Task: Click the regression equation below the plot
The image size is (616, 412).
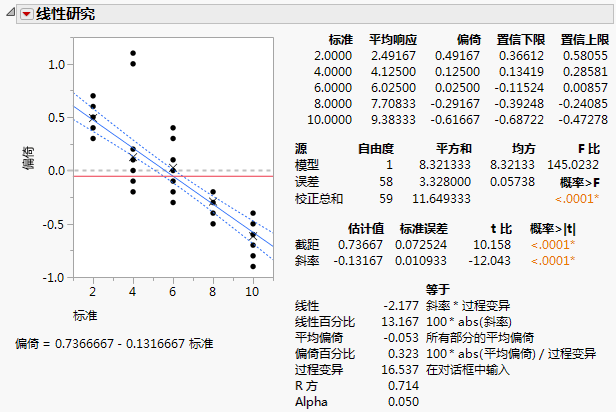Action: click(114, 344)
